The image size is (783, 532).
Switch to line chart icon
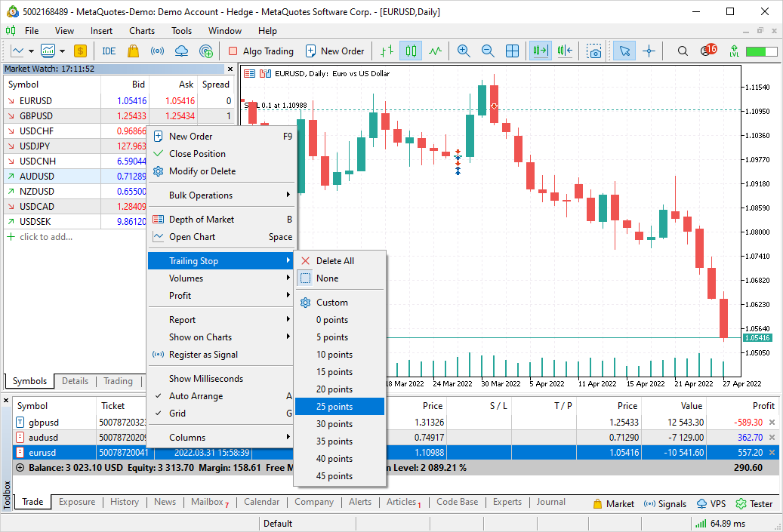pyautogui.click(x=435, y=51)
